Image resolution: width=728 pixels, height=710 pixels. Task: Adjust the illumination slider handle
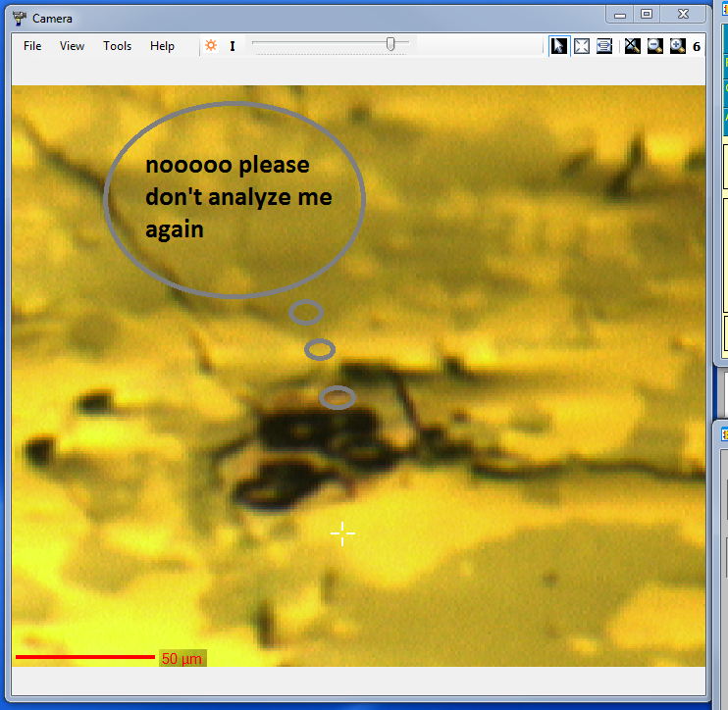(x=390, y=44)
